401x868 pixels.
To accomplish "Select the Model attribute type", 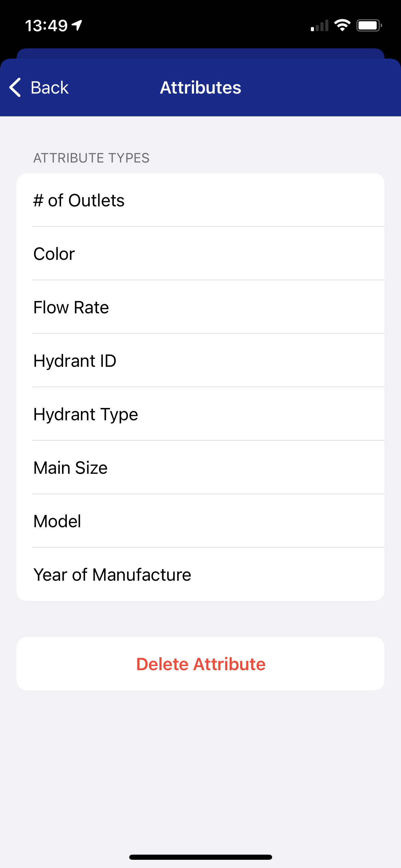I will click(x=200, y=521).
